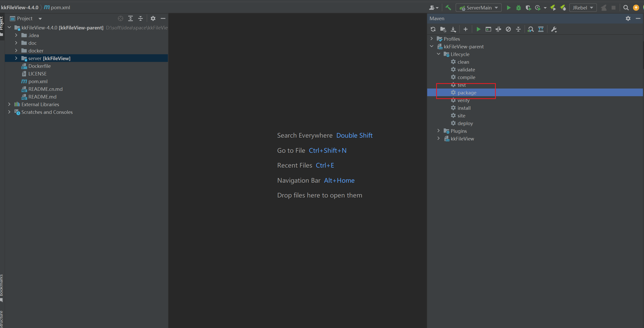Expand Profiles node in Maven panel
The image size is (644, 328).
(x=432, y=39)
